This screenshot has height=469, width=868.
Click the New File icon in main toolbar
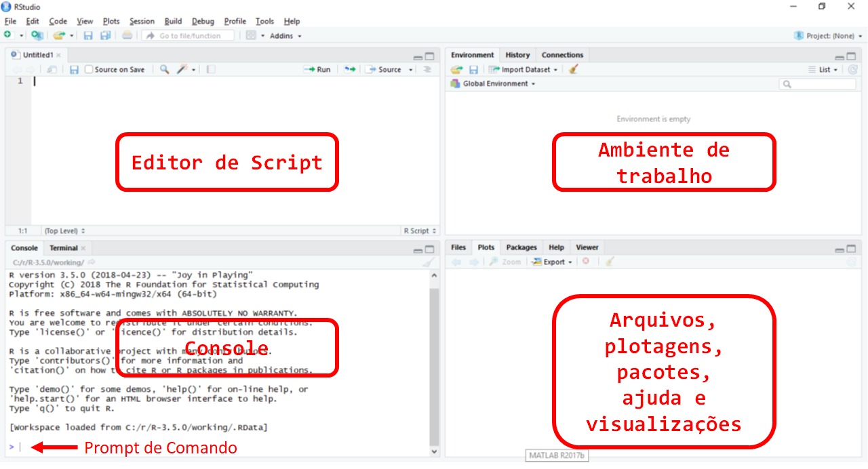(7, 35)
